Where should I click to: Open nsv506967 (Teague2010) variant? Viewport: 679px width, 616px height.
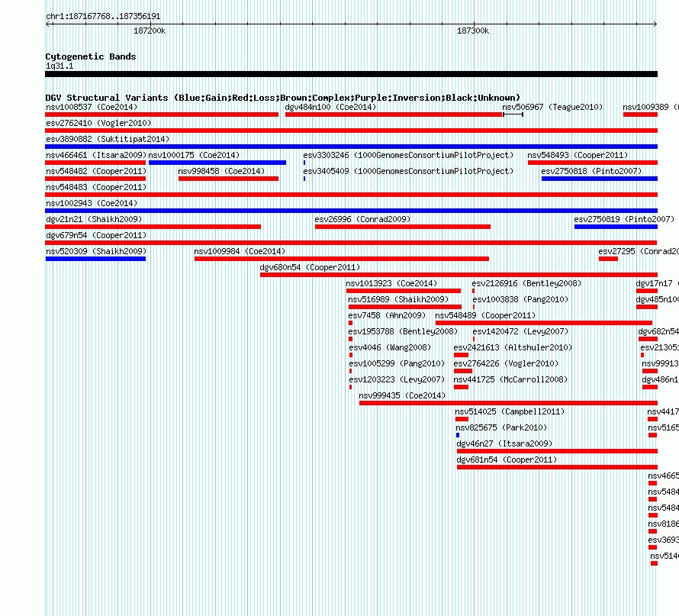coord(552,107)
